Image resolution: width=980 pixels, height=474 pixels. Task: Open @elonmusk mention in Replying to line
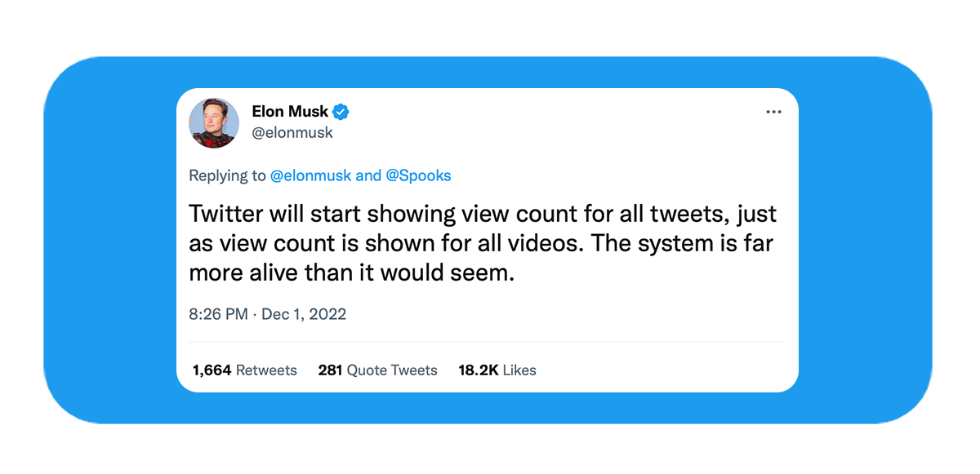(x=311, y=175)
